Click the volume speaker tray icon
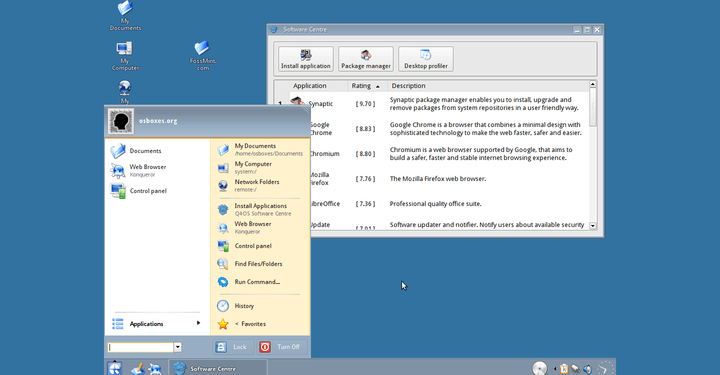Screen dimensions: 720x375 tap(587, 369)
